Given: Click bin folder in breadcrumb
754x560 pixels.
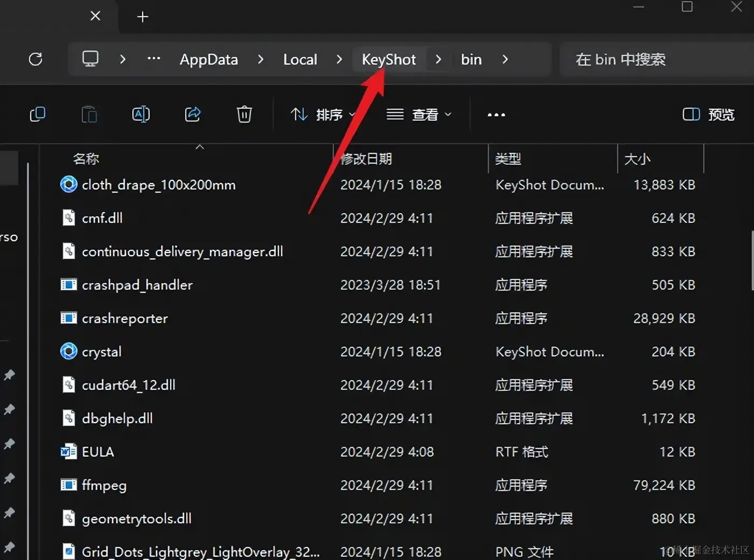Looking at the screenshot, I should tap(471, 59).
